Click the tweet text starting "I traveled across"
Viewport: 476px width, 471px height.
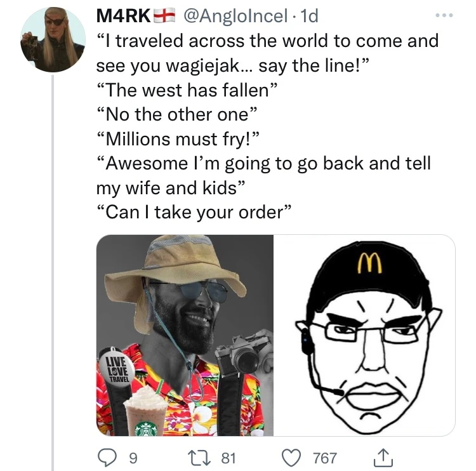pos(267,126)
